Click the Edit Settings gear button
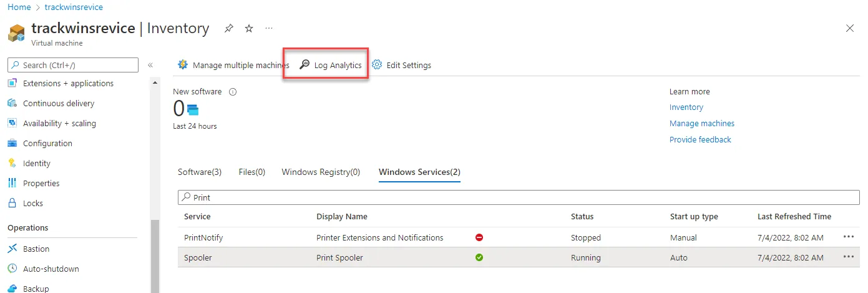The height and width of the screenshot is (293, 868). click(x=402, y=65)
